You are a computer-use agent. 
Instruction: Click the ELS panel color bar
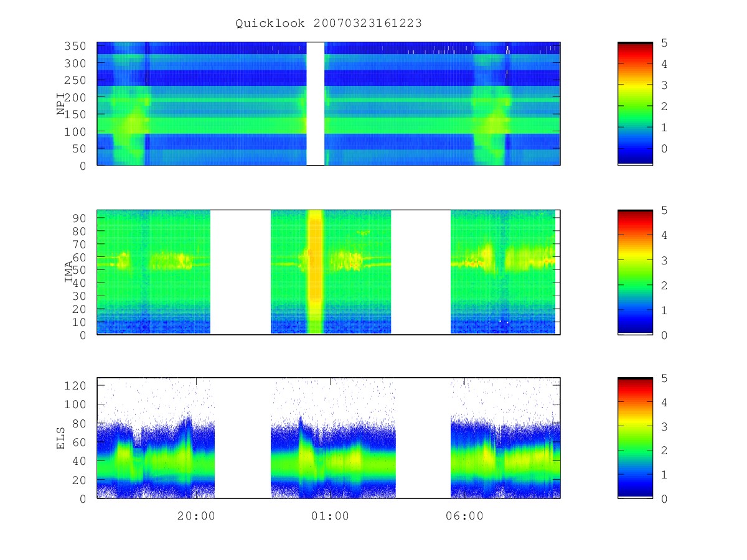coord(635,437)
